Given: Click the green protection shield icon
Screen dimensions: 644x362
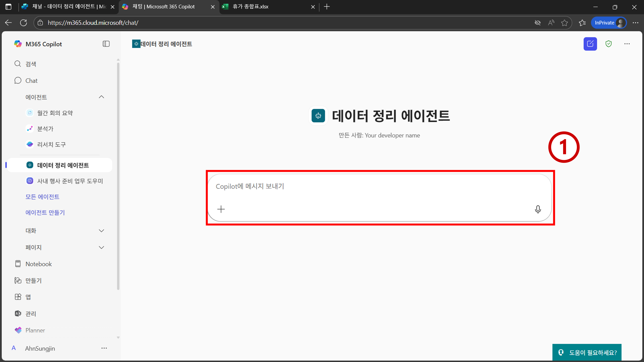Looking at the screenshot, I should point(609,44).
